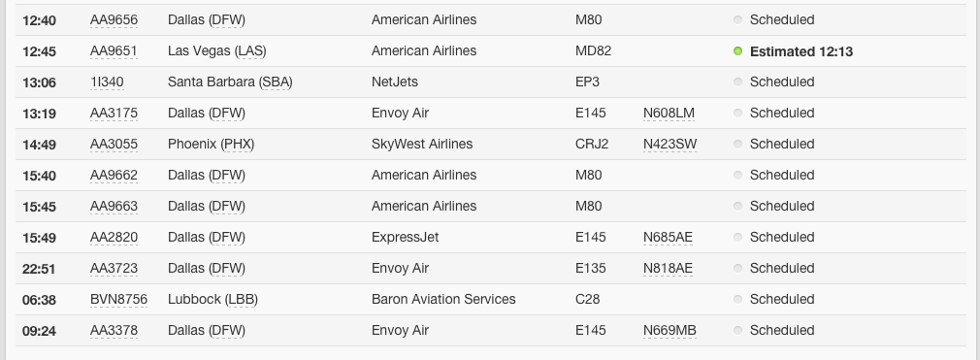
Task: Click the LAS airport code link
Action: [250, 51]
